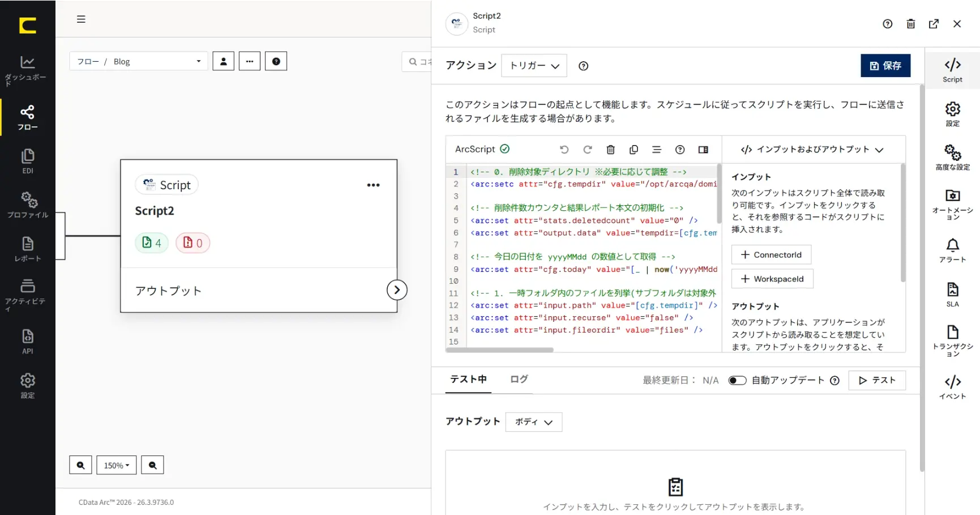This screenshot has height=515, width=980.
Task: Click the help icon next to トリガー
Action: pos(583,66)
